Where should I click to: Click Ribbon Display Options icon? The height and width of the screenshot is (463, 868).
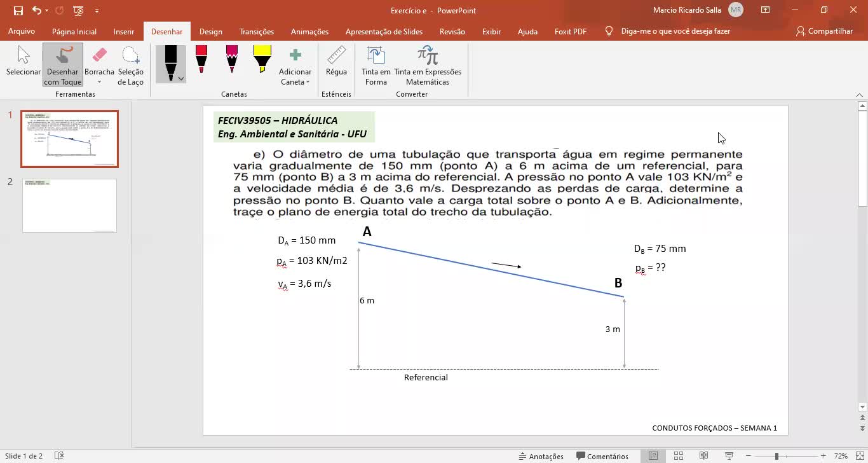click(766, 10)
